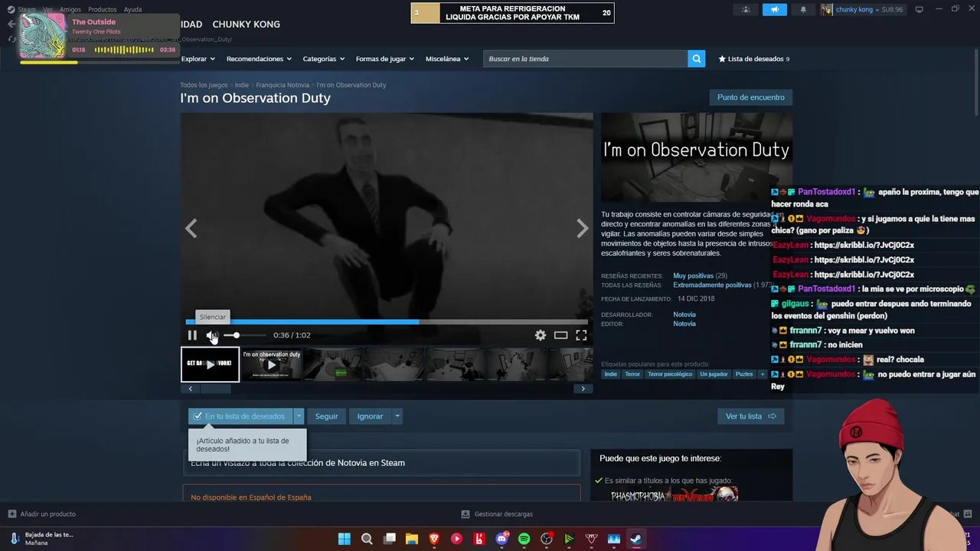This screenshot has height=551, width=980.
Task: Open Extremadamente positivas reviews link
Action: (x=712, y=285)
